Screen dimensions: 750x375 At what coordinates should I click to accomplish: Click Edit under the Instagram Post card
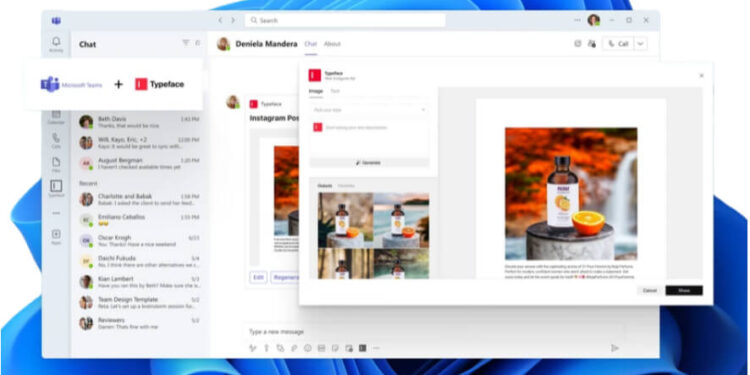click(x=258, y=277)
